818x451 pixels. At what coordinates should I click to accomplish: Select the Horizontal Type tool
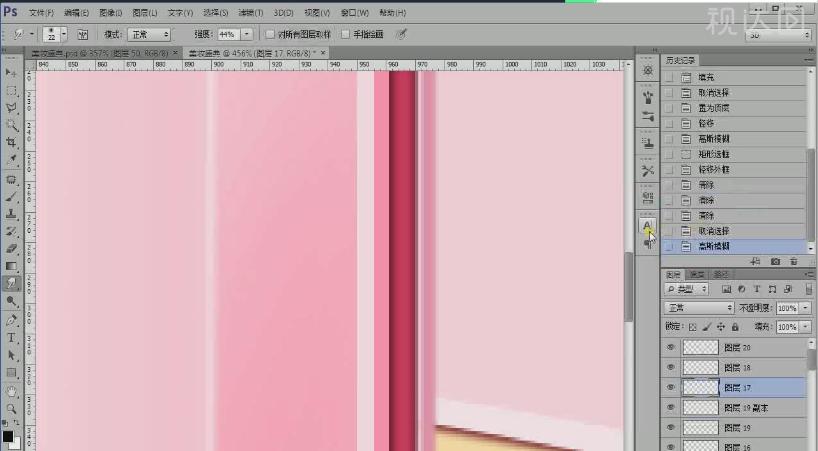click(11, 338)
